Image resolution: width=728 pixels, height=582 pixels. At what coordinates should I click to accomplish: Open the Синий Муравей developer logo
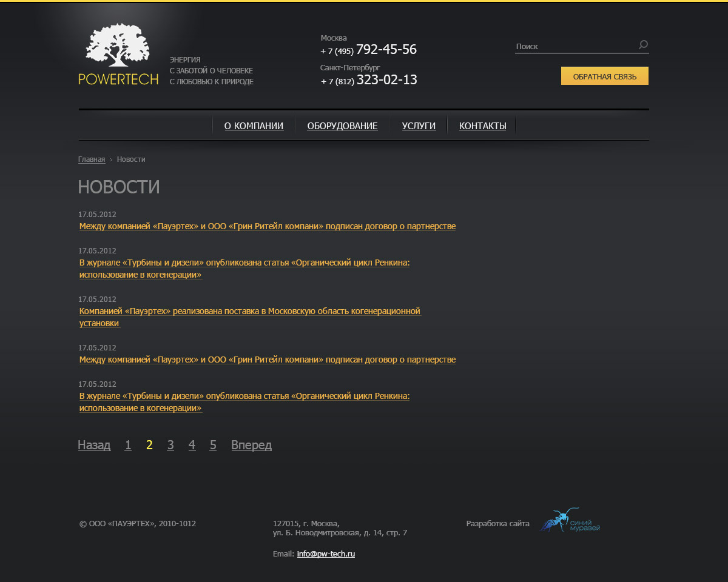pos(570,520)
